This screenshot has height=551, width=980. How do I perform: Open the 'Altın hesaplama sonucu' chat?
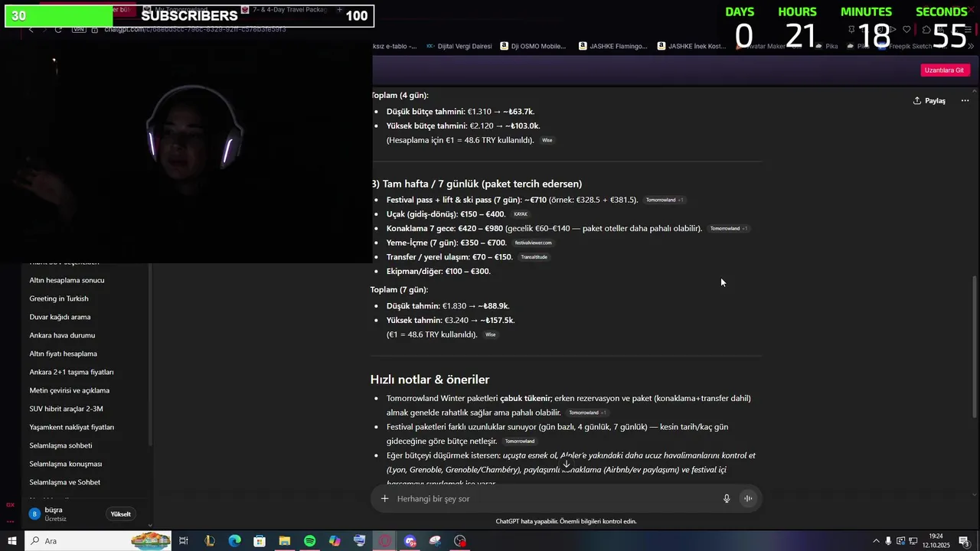[x=67, y=280]
